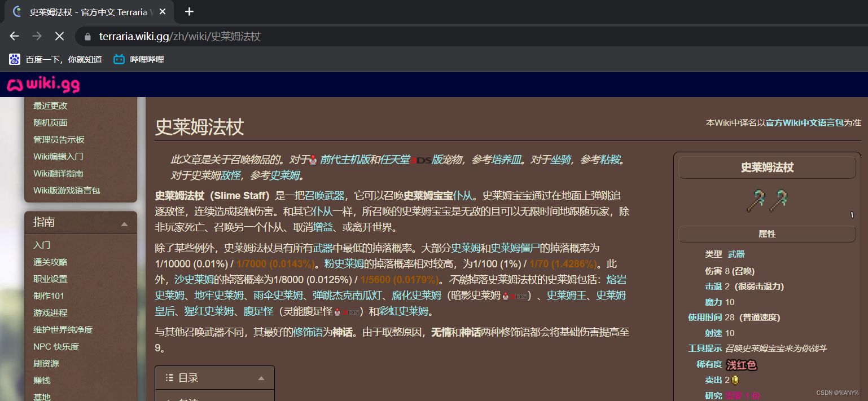Open Wiki编辑入门 sidebar link
The image size is (868, 401).
tap(58, 156)
